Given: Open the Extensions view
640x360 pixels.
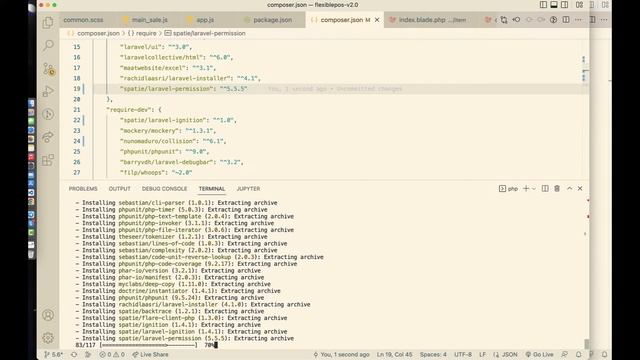Looking at the screenshot, I should pos(48,160).
